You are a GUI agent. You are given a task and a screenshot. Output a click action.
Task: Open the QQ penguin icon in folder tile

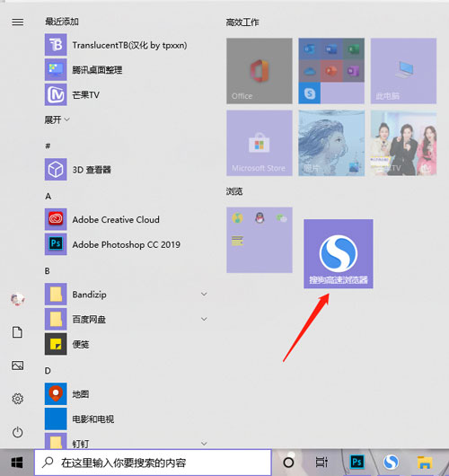(260, 218)
